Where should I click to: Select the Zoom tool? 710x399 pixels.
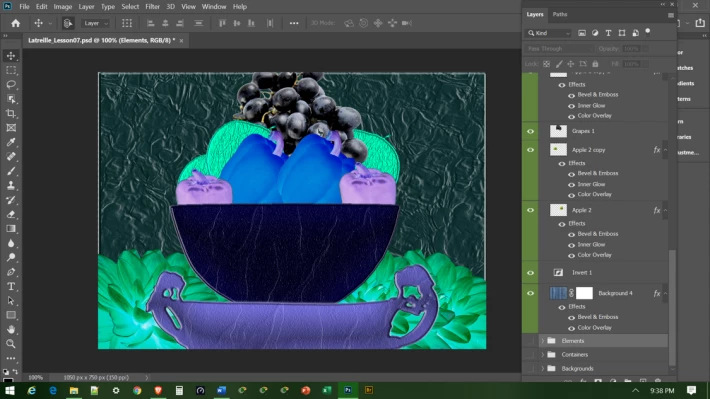(x=11, y=344)
